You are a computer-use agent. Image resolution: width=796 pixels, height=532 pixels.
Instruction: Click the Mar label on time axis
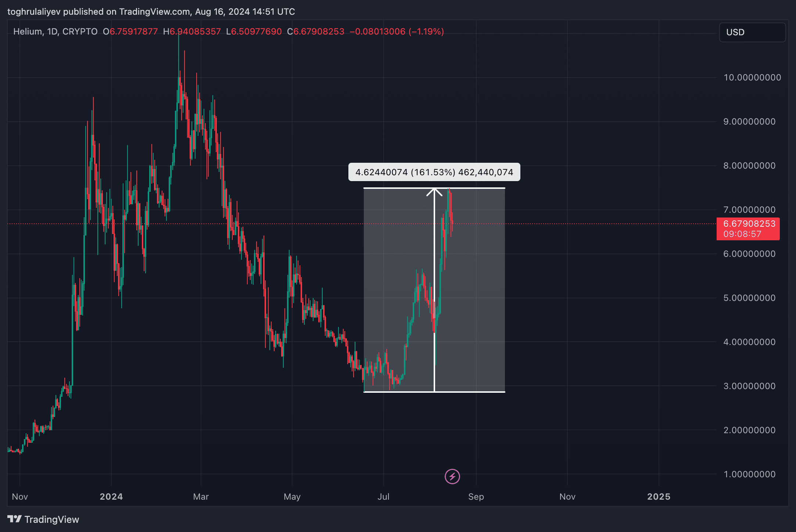(x=201, y=497)
